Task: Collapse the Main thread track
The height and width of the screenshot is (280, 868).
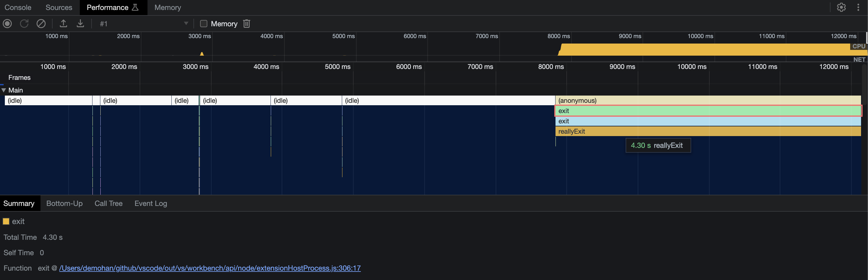Action: [x=4, y=90]
